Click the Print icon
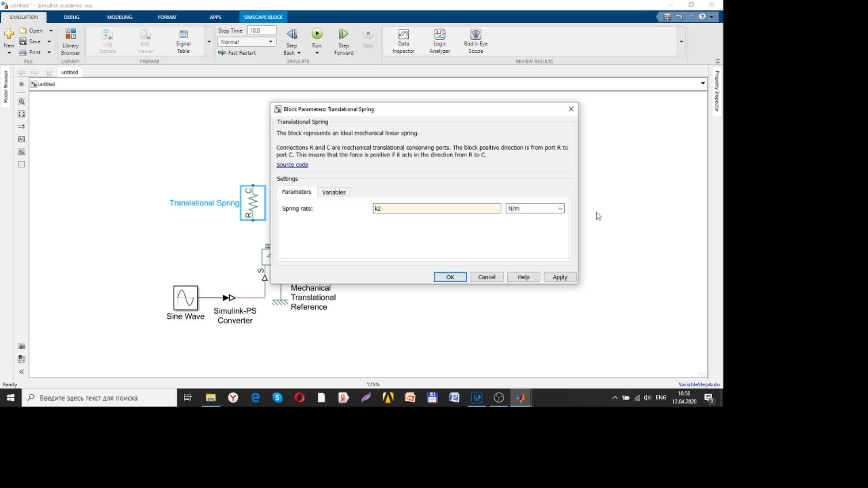This screenshot has width=868, height=488. coord(23,52)
